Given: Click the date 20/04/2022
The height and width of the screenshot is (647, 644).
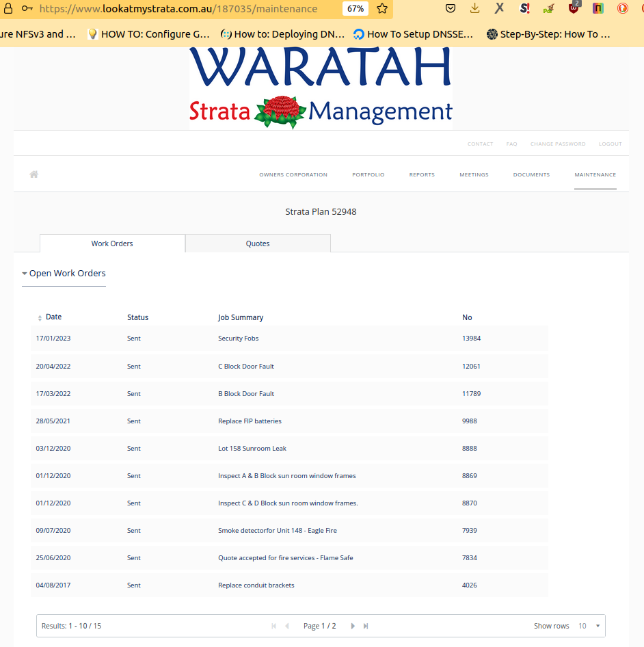Looking at the screenshot, I should tap(53, 366).
